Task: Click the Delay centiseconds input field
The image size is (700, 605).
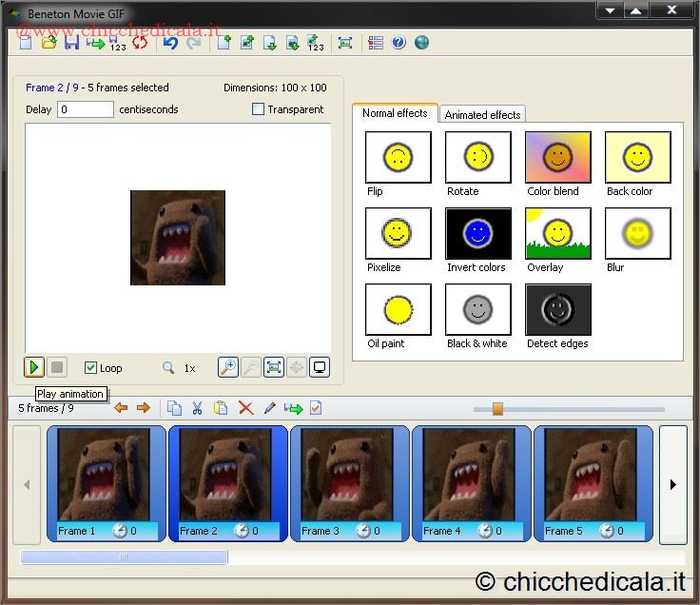Action: (86, 109)
